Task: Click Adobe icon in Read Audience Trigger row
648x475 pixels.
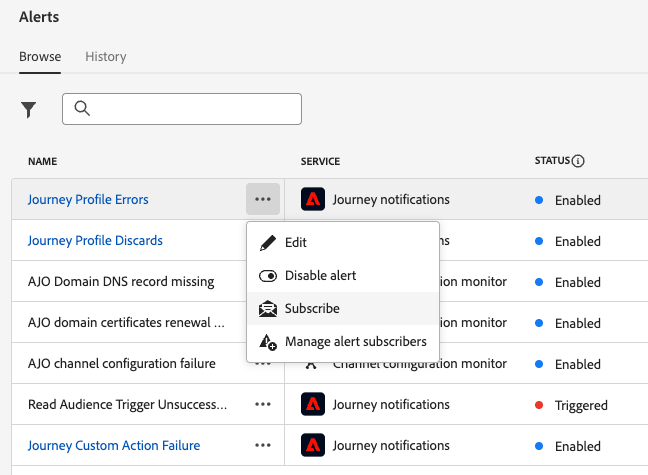Action: coord(313,405)
